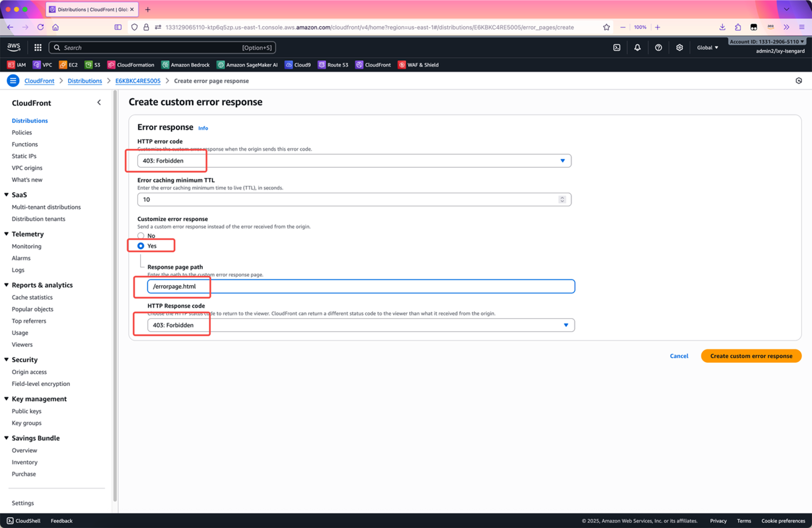
Task: Click the S3 shortcut in favorites bar
Action: coord(93,65)
